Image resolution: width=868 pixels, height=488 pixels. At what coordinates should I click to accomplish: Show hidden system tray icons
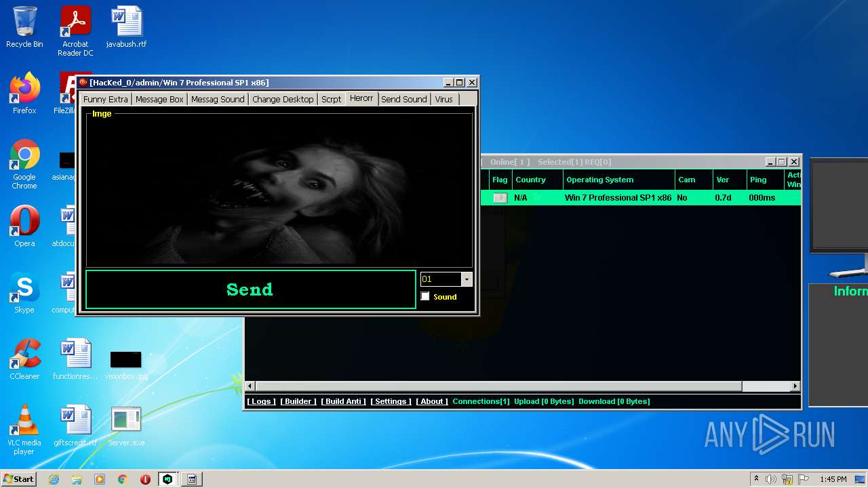click(x=756, y=479)
